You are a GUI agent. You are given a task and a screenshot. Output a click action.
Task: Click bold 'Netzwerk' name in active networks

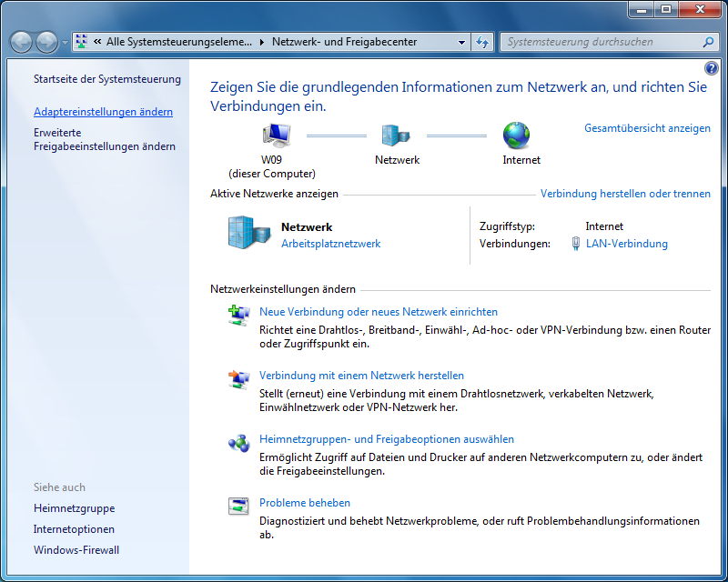point(307,227)
